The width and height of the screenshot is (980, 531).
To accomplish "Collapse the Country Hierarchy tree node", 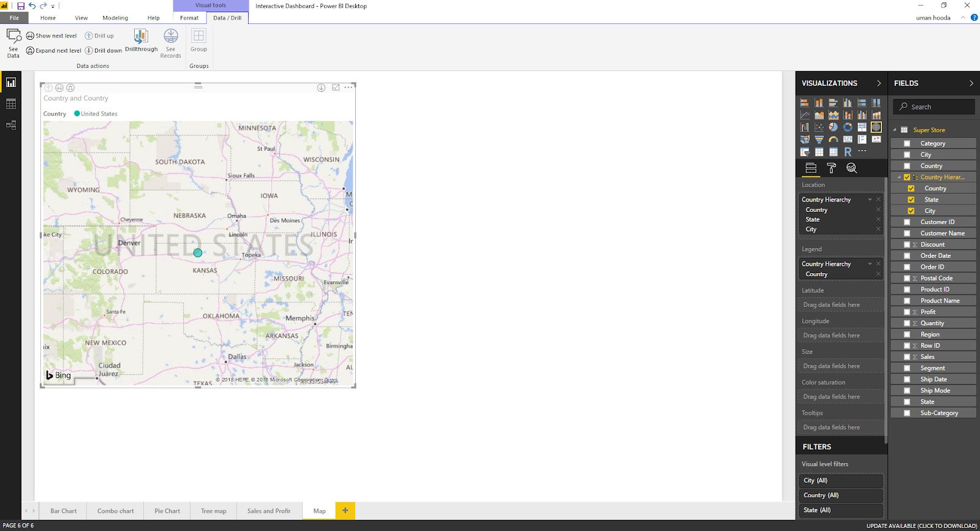I will (899, 177).
